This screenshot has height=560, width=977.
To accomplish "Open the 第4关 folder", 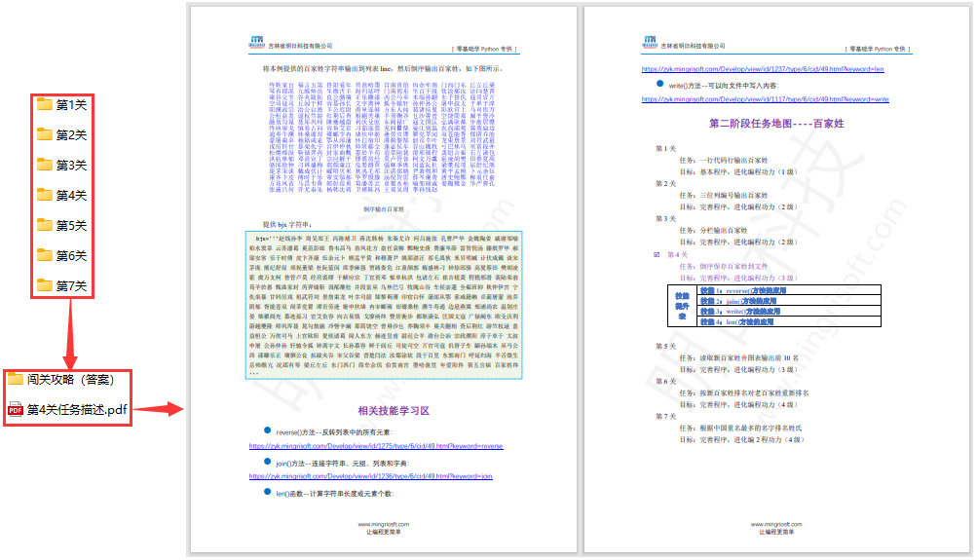I will click(61, 195).
